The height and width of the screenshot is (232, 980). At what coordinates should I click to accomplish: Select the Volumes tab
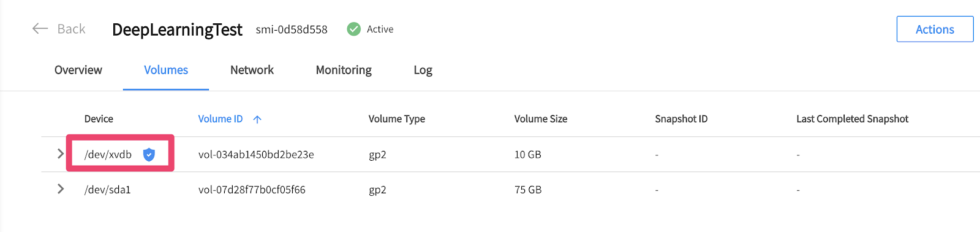coord(166,70)
